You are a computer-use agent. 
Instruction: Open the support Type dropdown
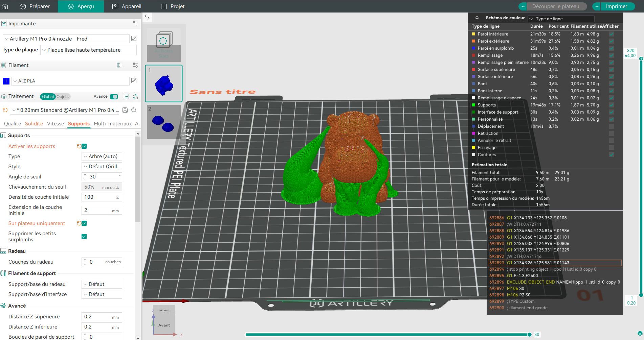pos(102,156)
